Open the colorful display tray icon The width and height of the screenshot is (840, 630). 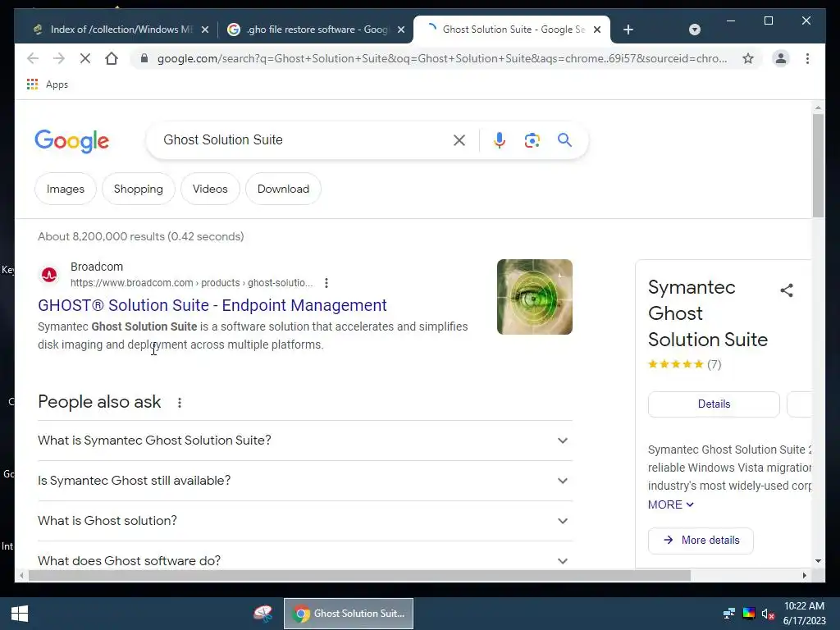tap(749, 614)
